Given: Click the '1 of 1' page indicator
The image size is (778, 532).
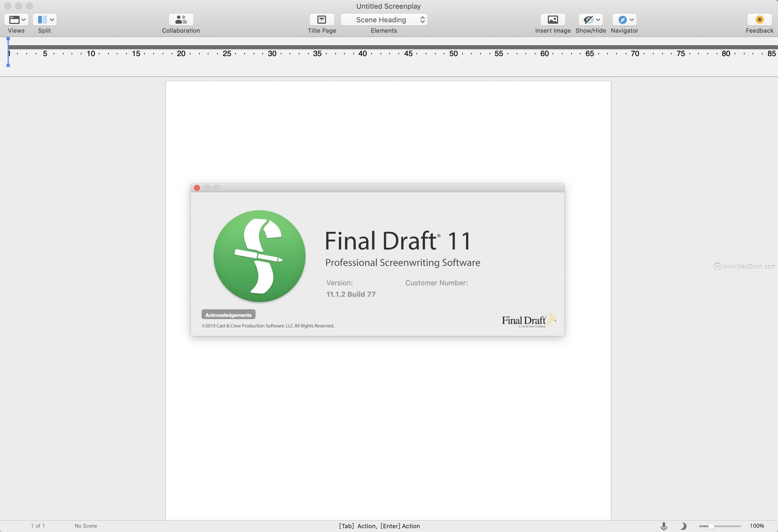Looking at the screenshot, I should click(38, 526).
